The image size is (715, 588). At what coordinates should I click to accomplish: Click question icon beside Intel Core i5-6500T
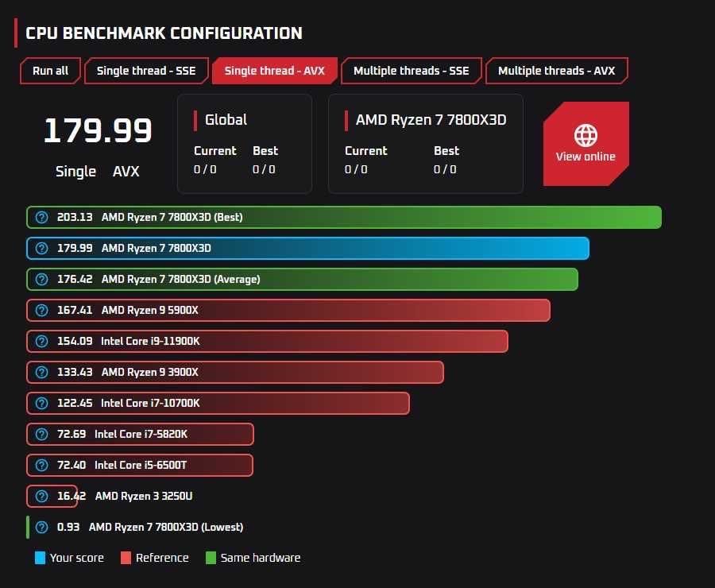tap(41, 466)
